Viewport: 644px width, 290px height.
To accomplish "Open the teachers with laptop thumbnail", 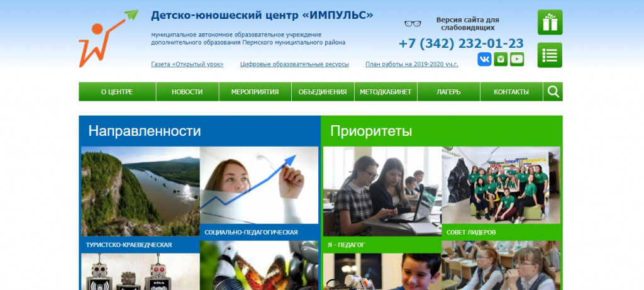I will click(382, 191).
